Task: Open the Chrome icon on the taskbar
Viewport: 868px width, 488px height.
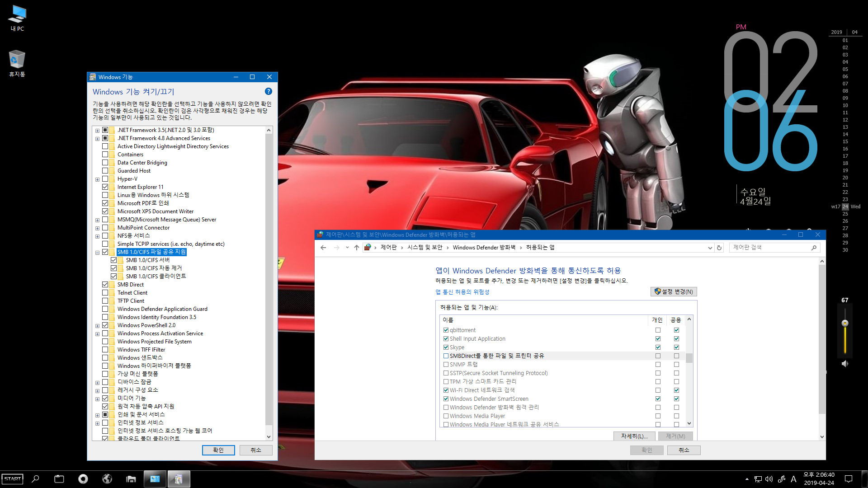Action: pyautogui.click(x=83, y=479)
